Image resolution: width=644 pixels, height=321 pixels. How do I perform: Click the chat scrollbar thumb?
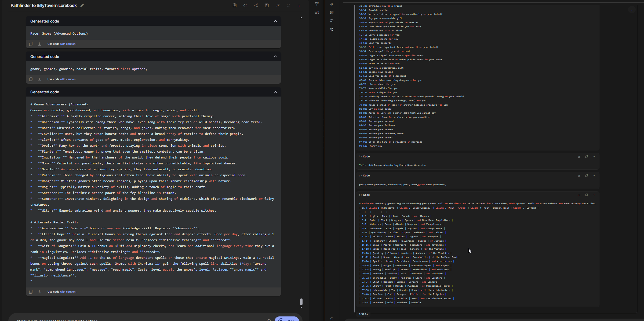(301, 302)
